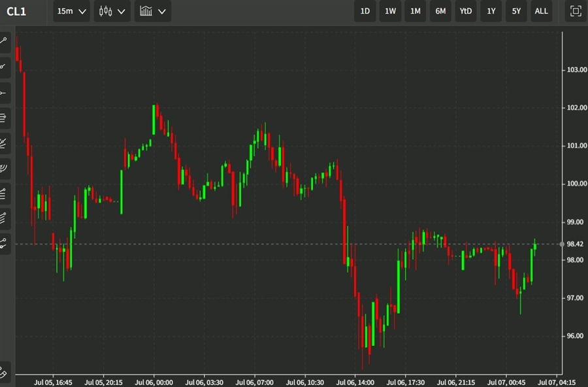Expand the chart style dropdown arrow
588x387 pixels.
(x=122, y=12)
